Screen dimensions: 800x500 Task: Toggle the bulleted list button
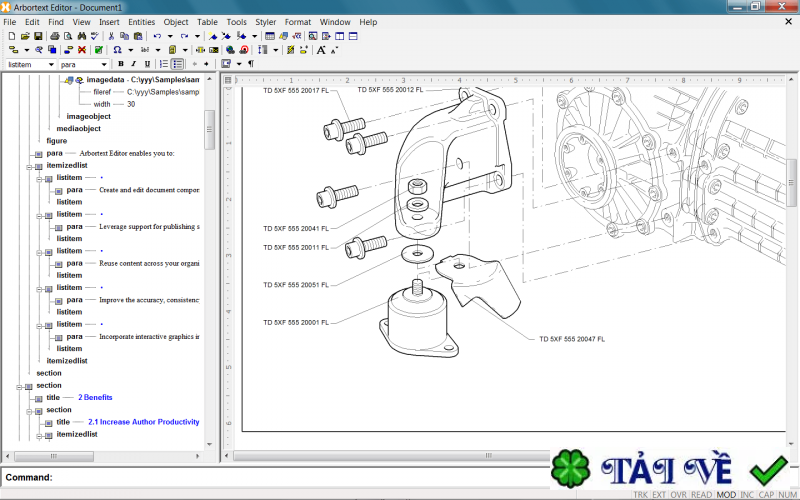click(177, 64)
